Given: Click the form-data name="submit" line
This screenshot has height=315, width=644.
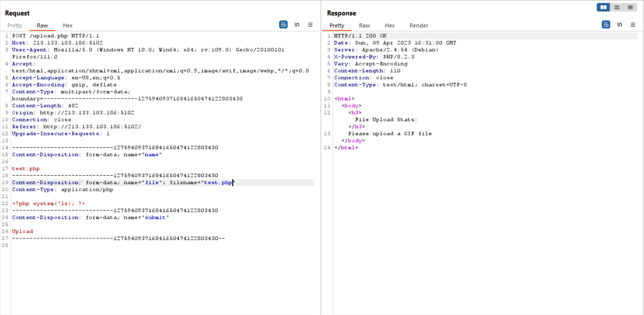Looking at the screenshot, I should [90, 218].
